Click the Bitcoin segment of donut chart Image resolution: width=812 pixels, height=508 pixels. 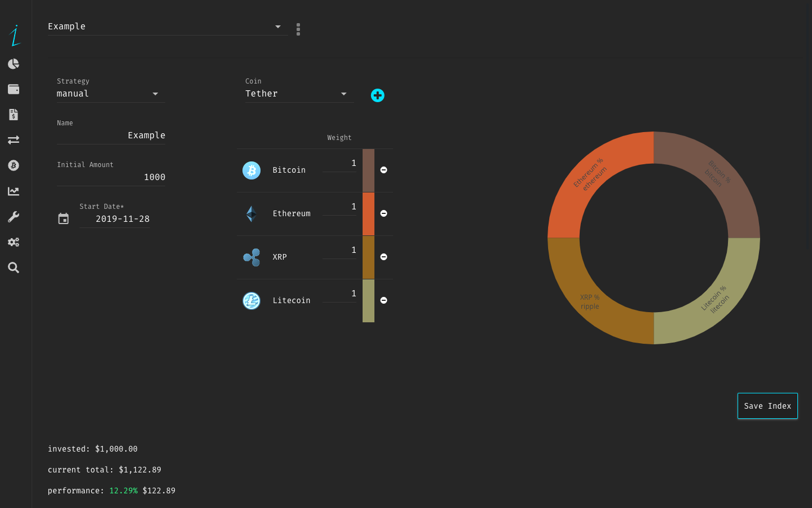tap(718, 174)
